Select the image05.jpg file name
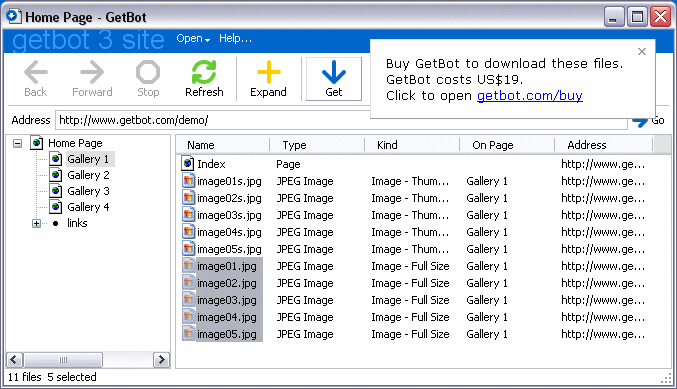677x389 pixels. tap(227, 334)
